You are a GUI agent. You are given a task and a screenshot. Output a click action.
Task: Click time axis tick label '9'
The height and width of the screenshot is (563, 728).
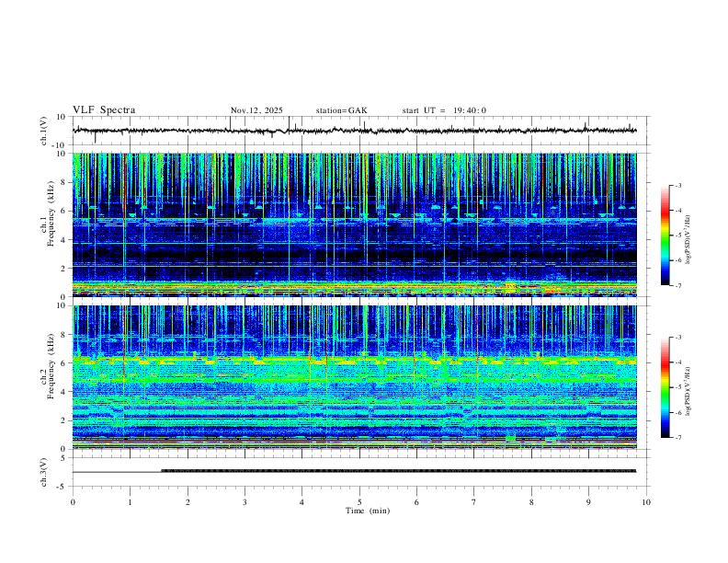588,502
